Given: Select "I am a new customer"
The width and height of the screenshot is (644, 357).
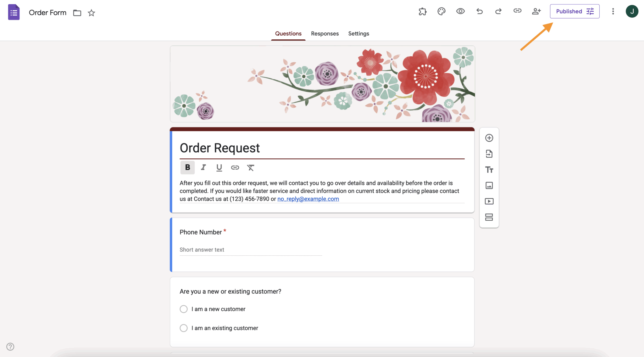Looking at the screenshot, I should click(184, 309).
